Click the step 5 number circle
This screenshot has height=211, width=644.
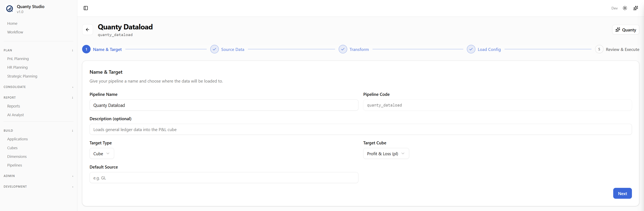(x=599, y=49)
